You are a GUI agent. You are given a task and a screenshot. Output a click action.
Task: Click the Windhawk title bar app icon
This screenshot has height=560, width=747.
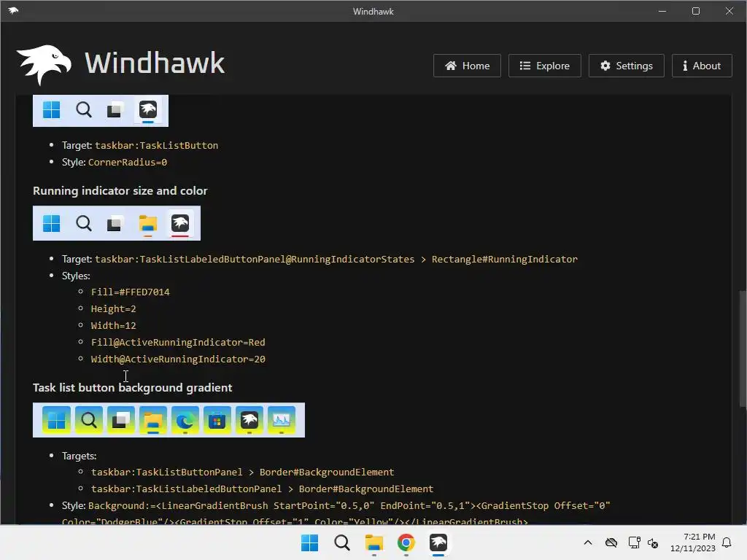point(13,10)
